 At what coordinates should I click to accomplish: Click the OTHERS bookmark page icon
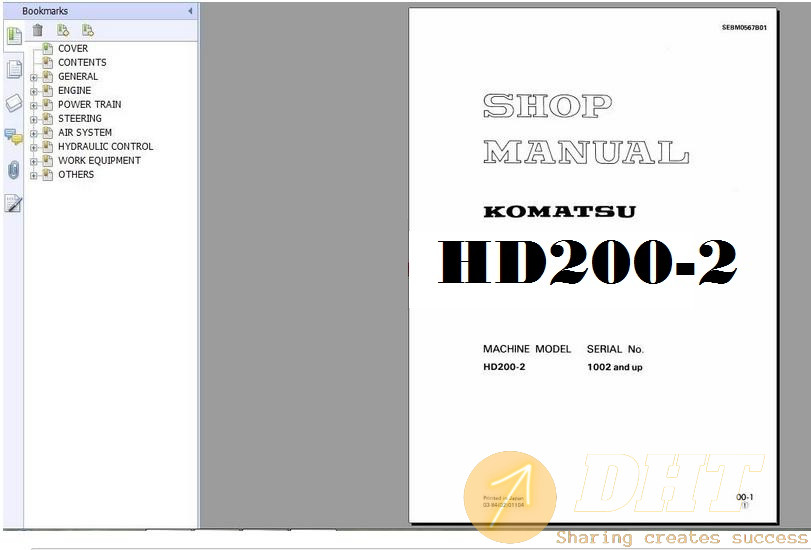[48, 174]
